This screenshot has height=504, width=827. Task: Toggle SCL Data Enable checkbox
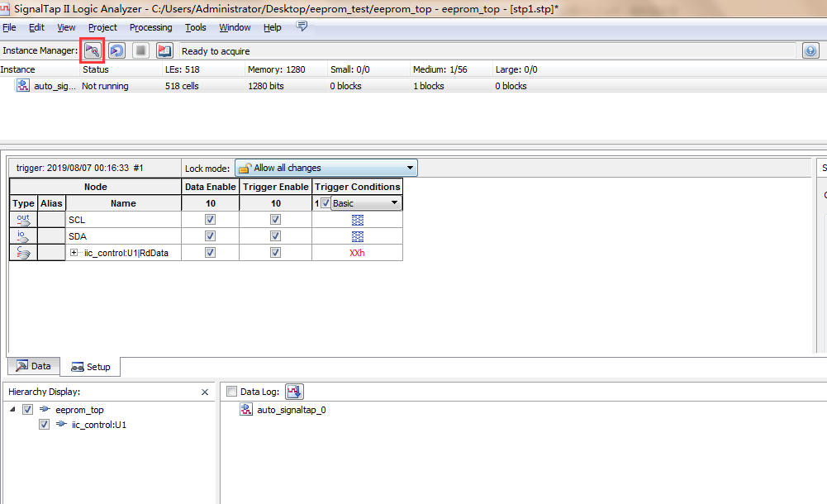click(x=210, y=219)
